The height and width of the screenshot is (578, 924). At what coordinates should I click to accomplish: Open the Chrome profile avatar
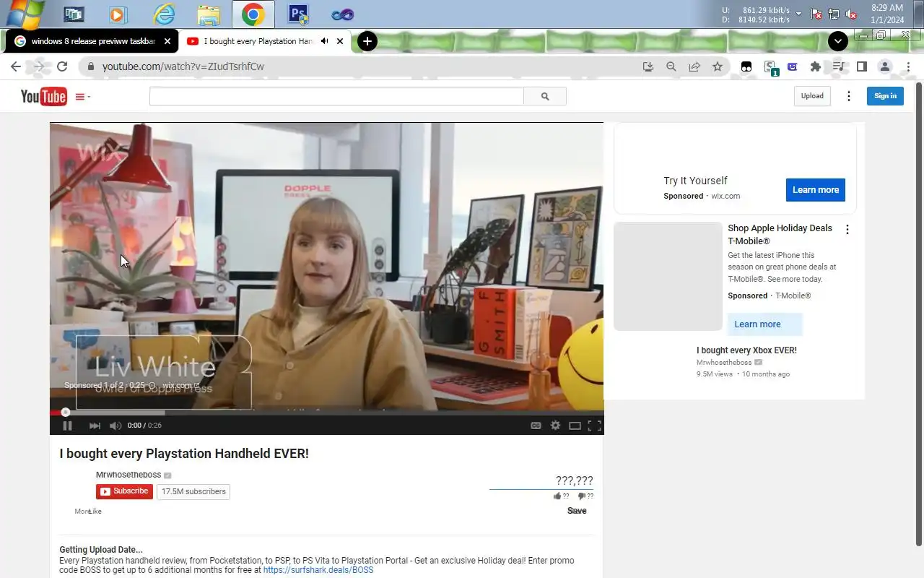pos(884,66)
